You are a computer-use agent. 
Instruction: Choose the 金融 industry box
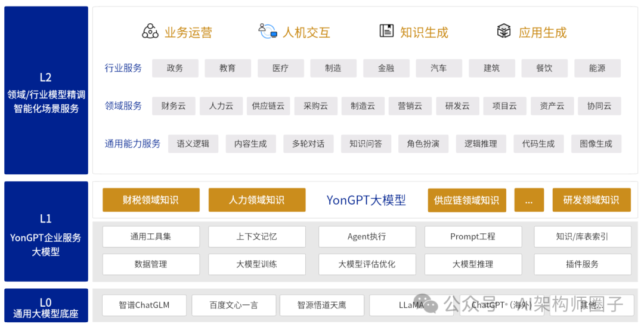[x=386, y=68]
